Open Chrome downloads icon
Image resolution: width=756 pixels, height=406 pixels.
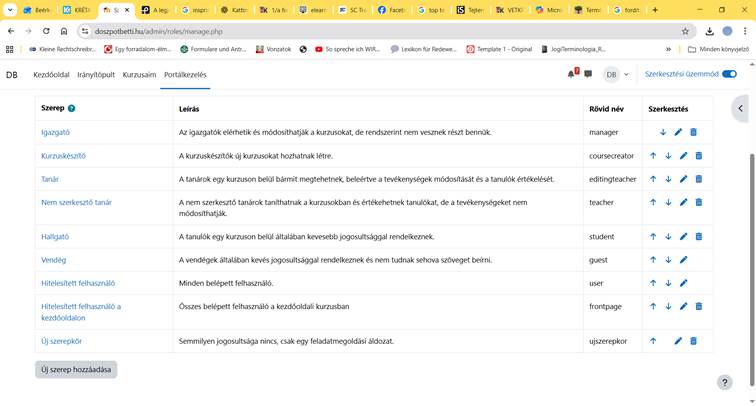tap(710, 31)
